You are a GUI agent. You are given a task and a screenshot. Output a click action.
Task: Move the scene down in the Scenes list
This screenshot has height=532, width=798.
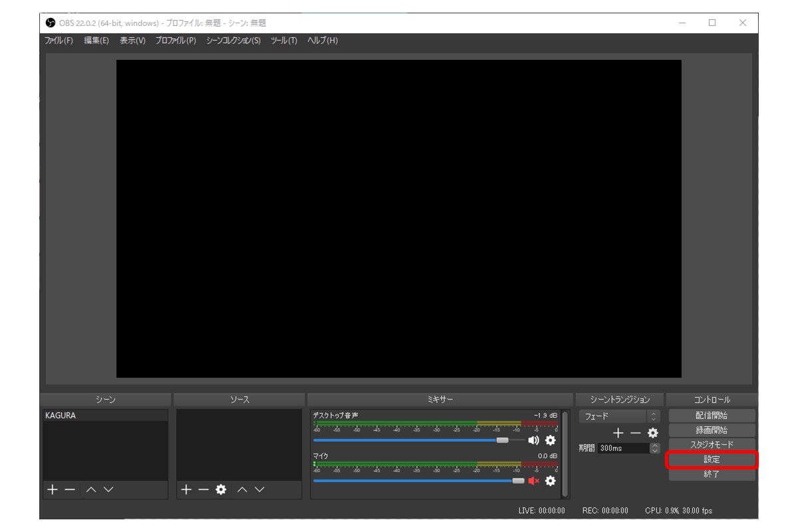tap(108, 489)
